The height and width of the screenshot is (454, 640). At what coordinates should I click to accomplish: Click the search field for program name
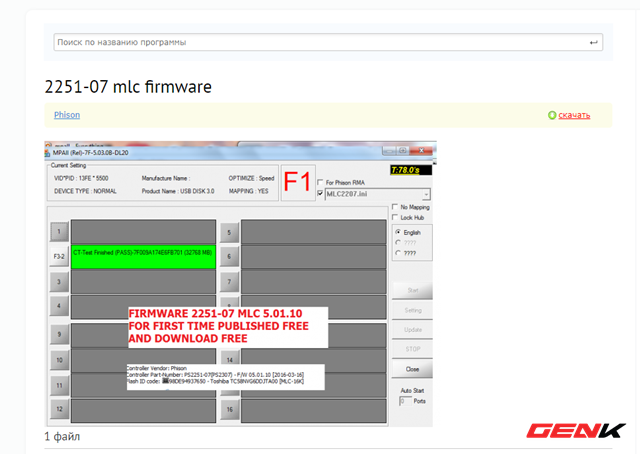pos(328,42)
